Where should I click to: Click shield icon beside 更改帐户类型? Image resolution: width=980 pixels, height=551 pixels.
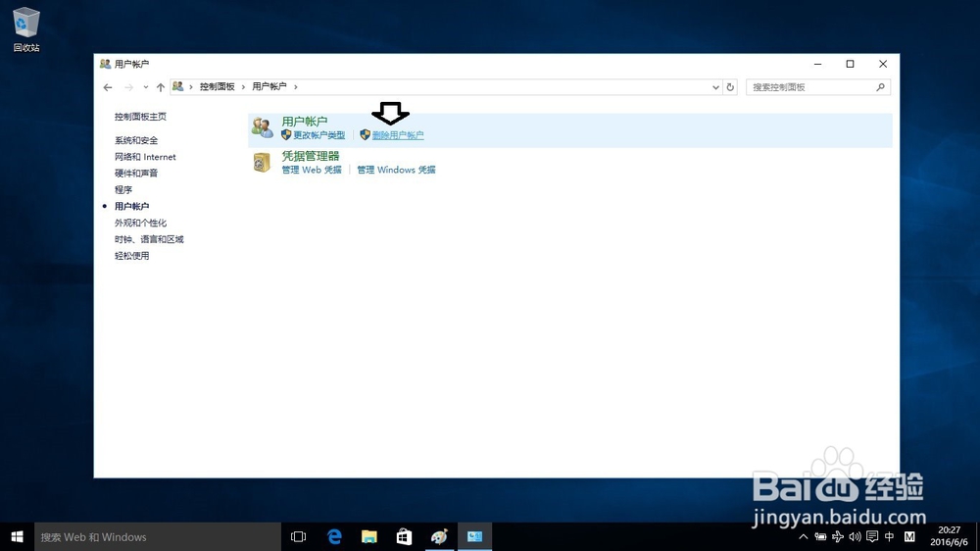(286, 135)
